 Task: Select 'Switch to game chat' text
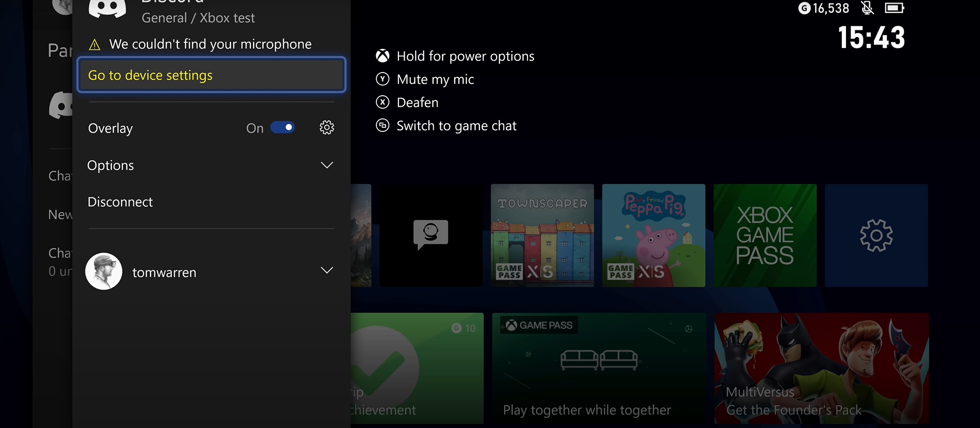tap(457, 126)
